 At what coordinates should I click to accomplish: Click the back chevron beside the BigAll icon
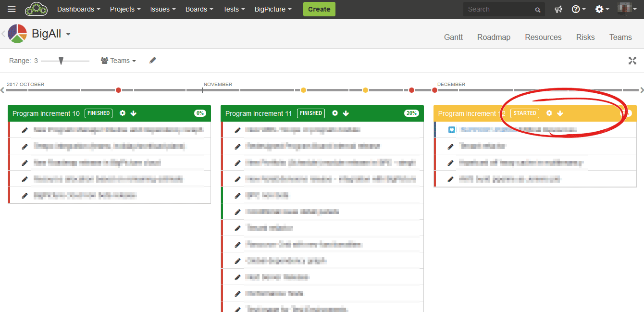point(3,34)
